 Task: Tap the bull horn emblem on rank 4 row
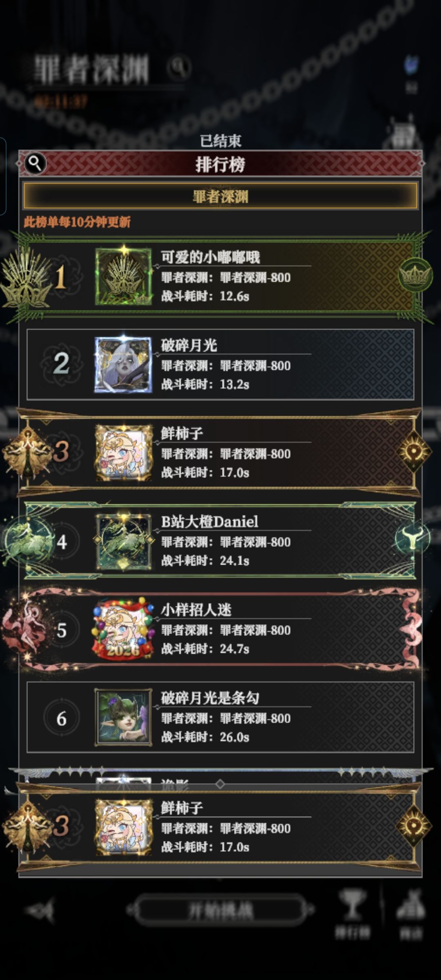[413, 538]
